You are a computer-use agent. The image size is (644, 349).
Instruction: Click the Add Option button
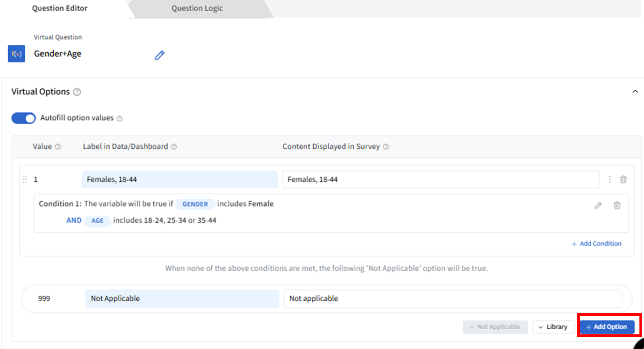(606, 327)
